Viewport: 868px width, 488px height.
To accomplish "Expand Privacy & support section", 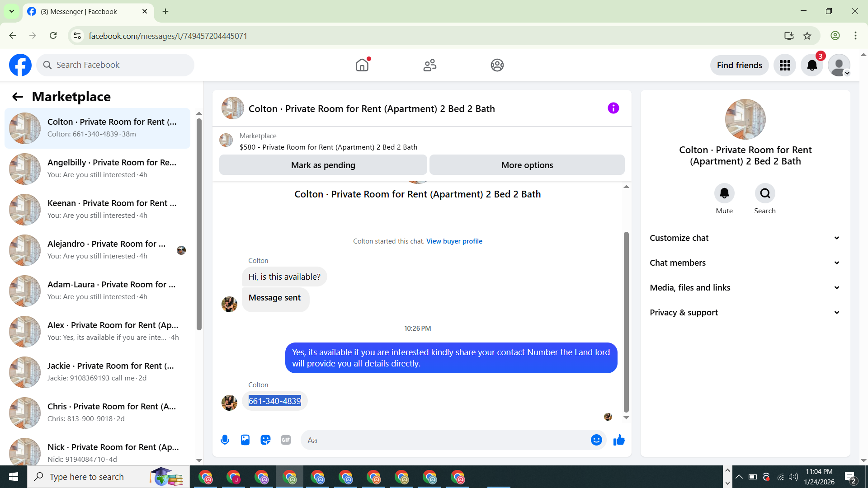I will pos(745,313).
